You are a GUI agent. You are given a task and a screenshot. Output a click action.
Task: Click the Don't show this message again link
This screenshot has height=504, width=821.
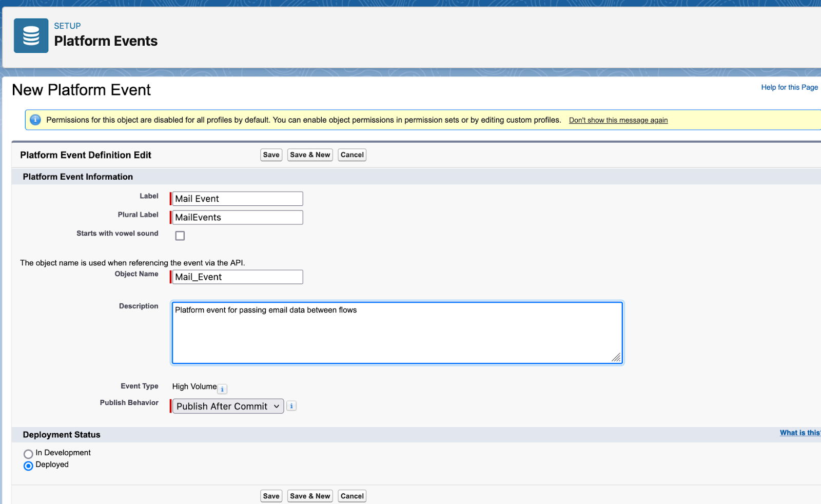point(618,120)
